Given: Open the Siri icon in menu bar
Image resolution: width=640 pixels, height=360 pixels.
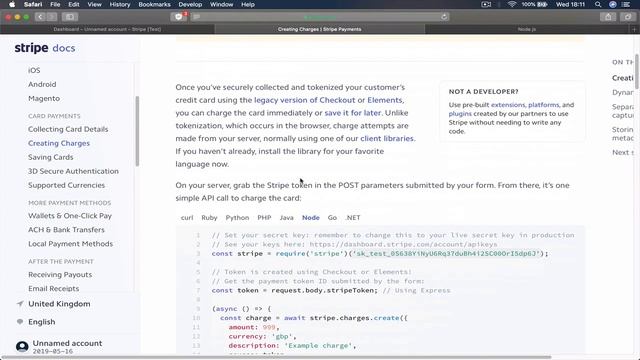Looking at the screenshot, I should [613, 4].
